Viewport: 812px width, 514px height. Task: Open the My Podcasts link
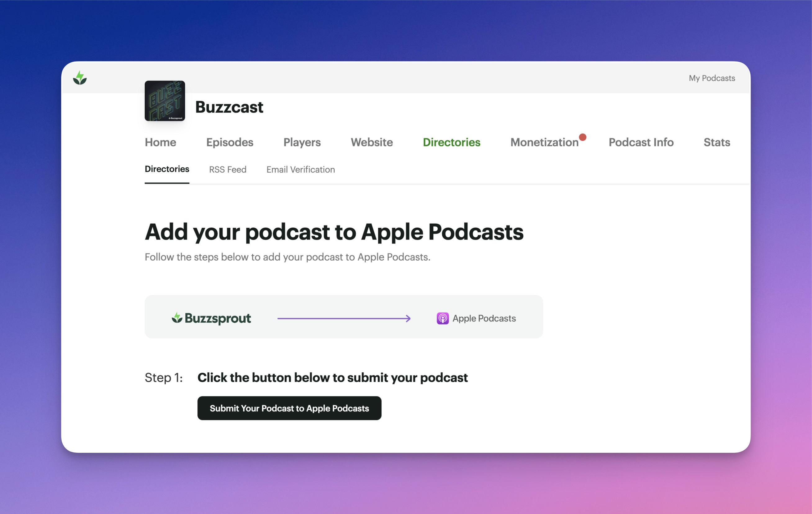711,78
